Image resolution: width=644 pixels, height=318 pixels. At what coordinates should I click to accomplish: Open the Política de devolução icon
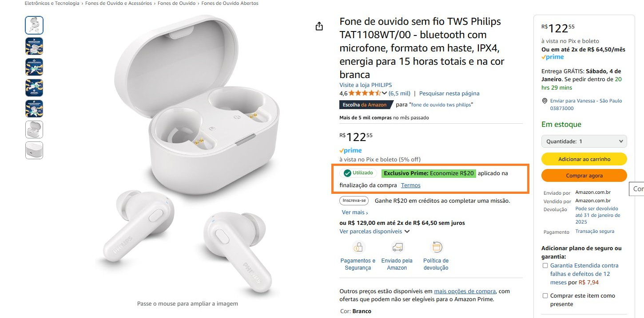click(436, 247)
